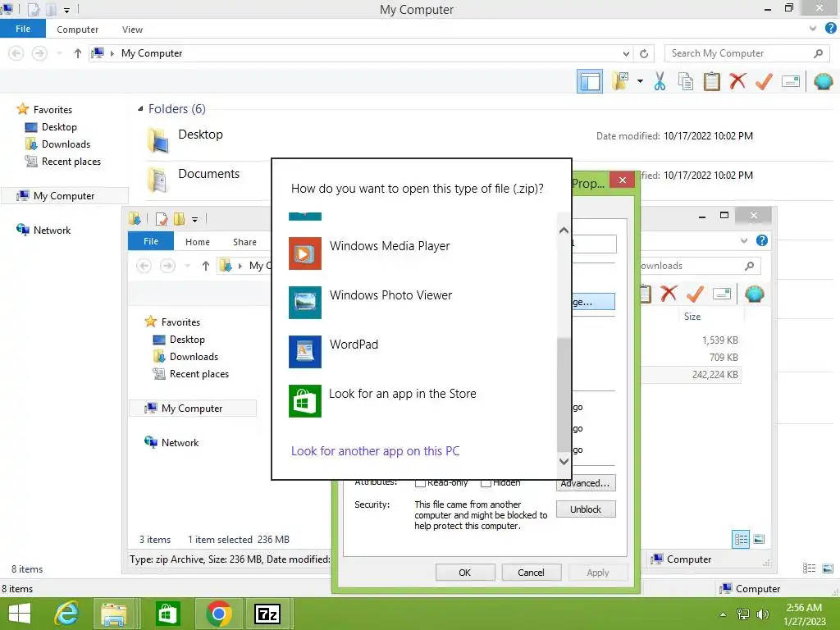Viewport: 840px width, 630px height.
Task: Click OK in Properties dialog
Action: (x=465, y=573)
